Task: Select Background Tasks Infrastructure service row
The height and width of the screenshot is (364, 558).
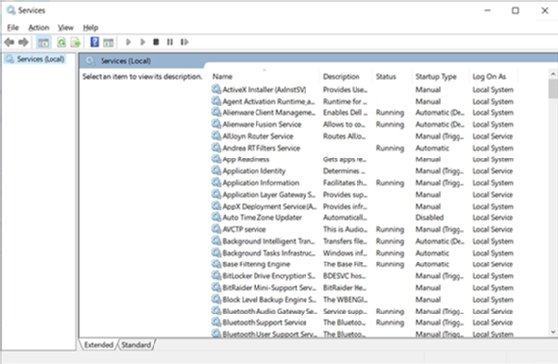Action: tap(363, 253)
